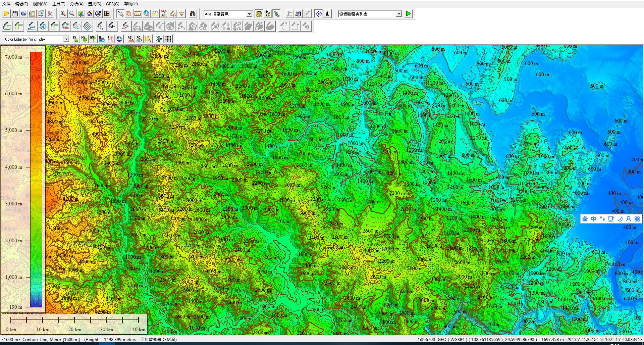Viewport: 644px width, 345px height.
Task: Click B building lidar classify icon
Action: (102, 39)
